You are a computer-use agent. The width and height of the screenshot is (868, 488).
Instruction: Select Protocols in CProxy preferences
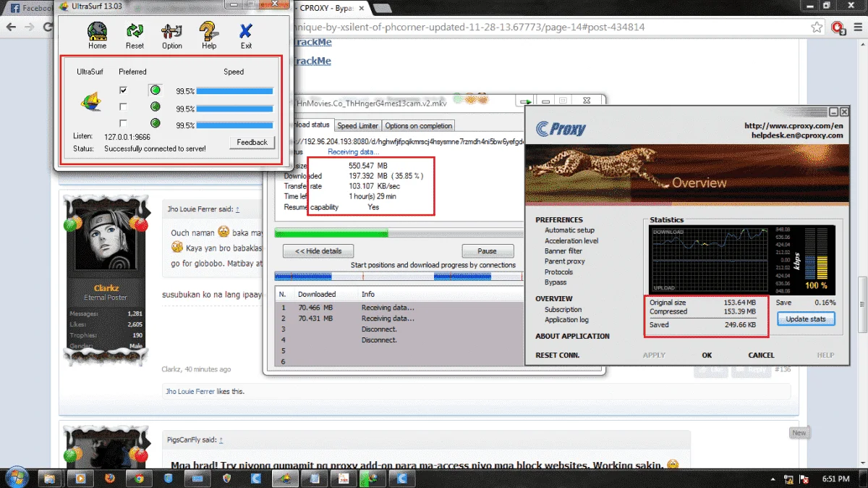coord(558,272)
